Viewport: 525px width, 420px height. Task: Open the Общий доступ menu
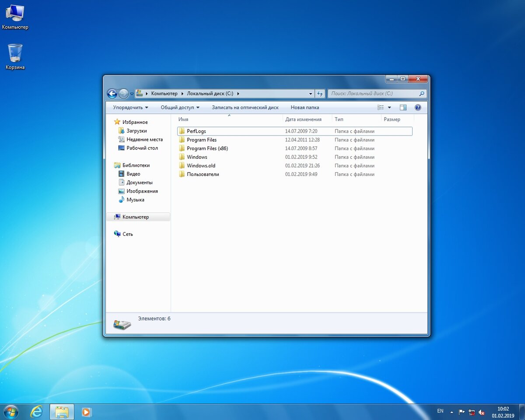tap(180, 107)
